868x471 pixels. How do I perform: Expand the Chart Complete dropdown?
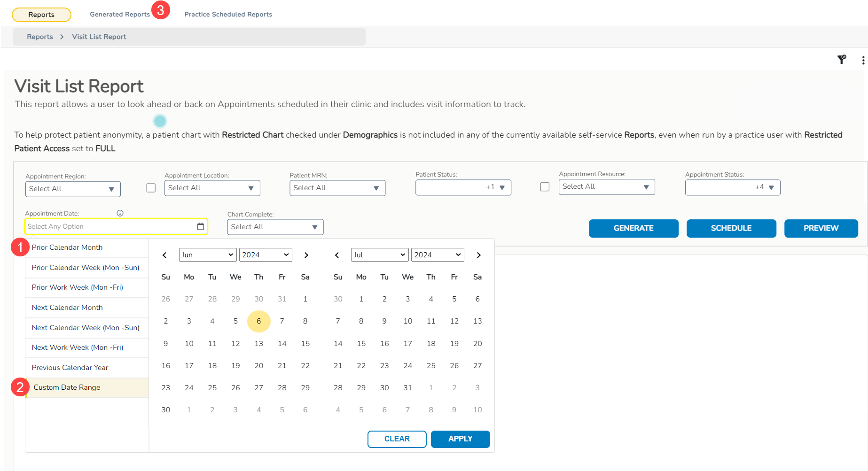275,227
